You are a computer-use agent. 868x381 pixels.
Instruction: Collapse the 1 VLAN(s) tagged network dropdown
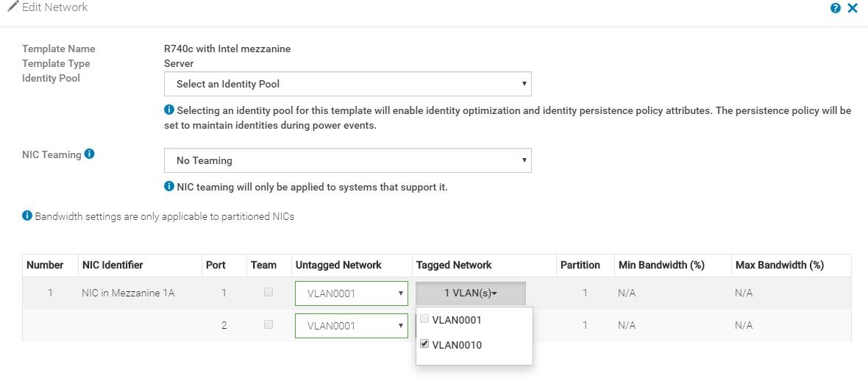[471, 293]
